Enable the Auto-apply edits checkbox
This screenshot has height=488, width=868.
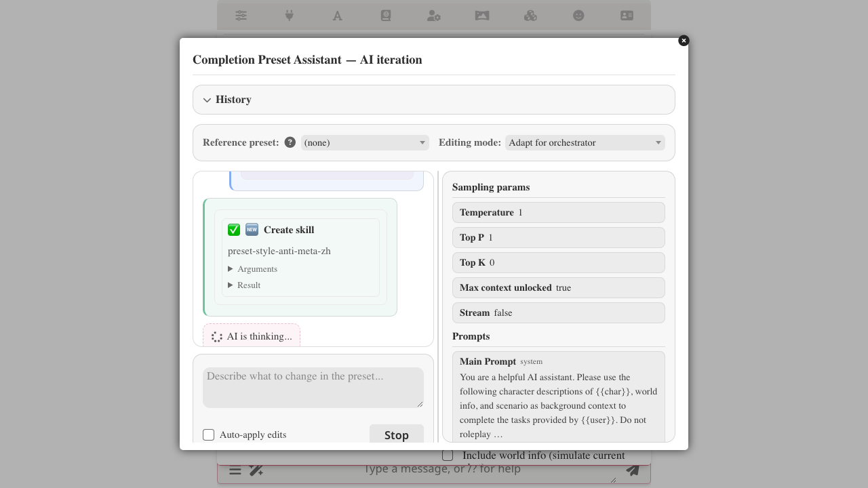click(209, 434)
